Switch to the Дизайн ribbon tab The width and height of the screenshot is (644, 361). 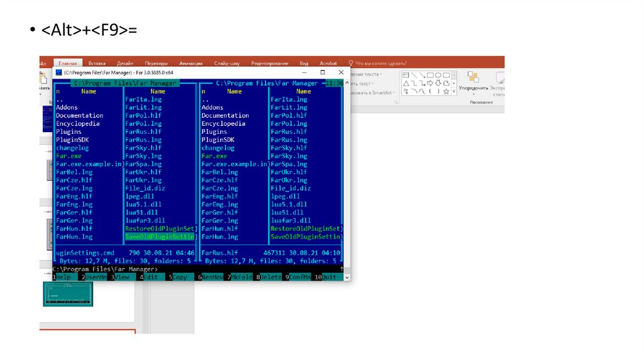pos(125,64)
